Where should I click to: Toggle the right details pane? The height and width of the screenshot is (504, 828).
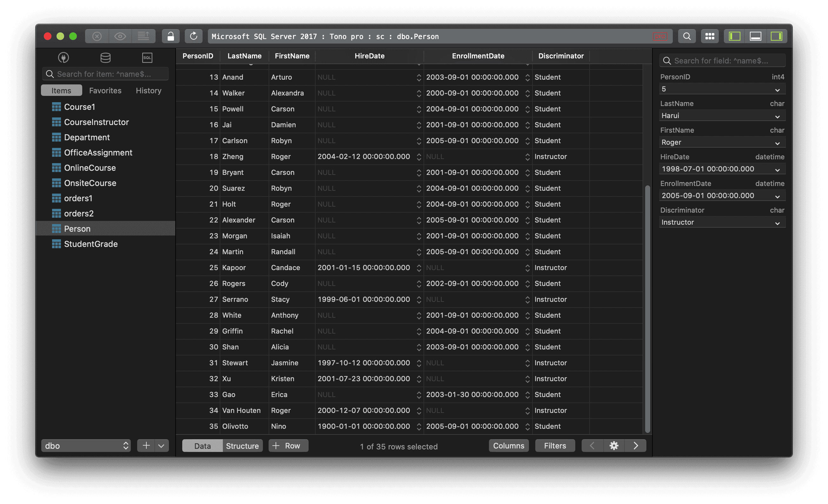(777, 36)
